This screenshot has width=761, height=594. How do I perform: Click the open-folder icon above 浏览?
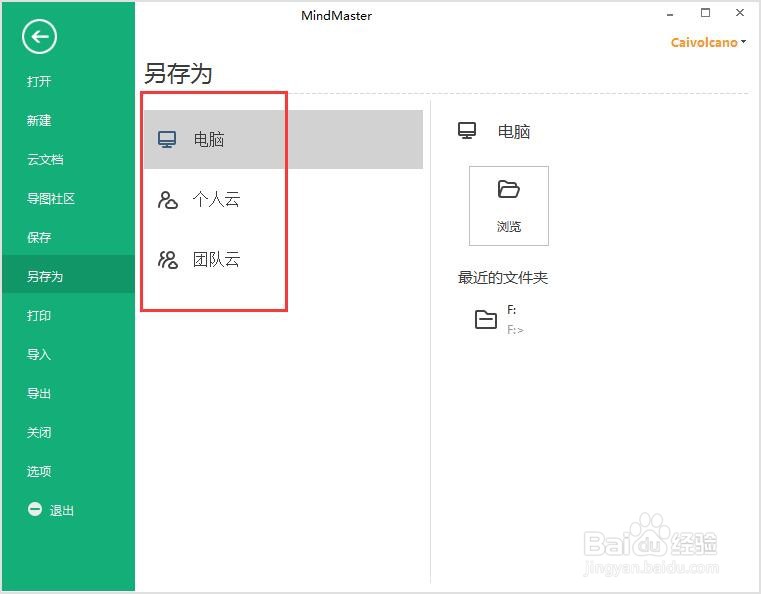point(509,189)
